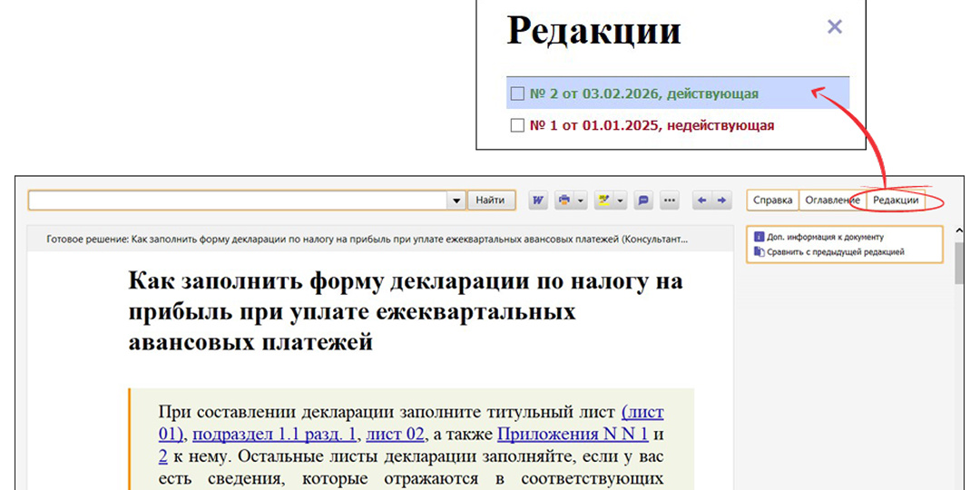
Task: Open the three-dots more options button
Action: click(670, 200)
